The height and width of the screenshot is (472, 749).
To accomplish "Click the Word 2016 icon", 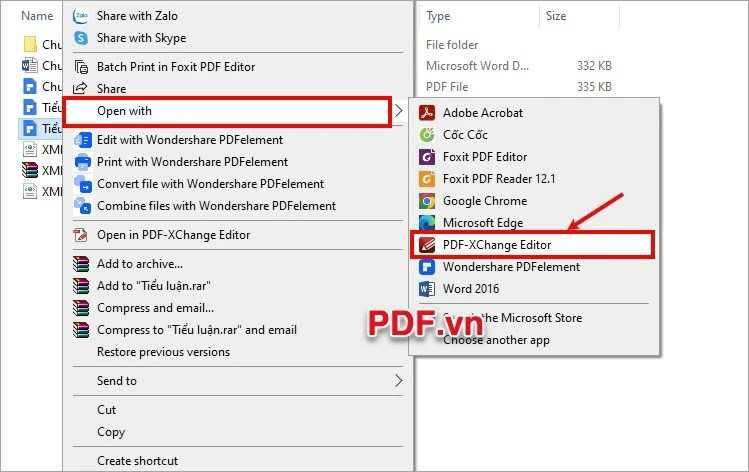I will (427, 289).
